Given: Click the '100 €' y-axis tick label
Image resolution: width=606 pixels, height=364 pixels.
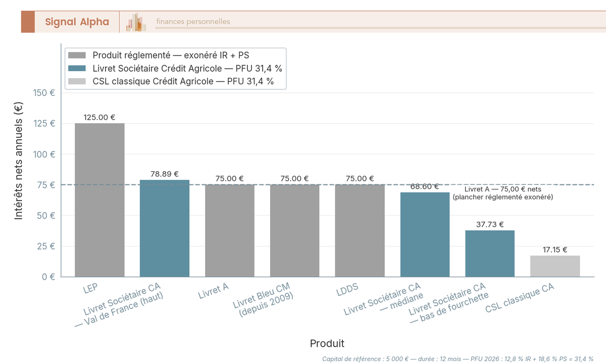Looking at the screenshot, I should click(45, 154).
